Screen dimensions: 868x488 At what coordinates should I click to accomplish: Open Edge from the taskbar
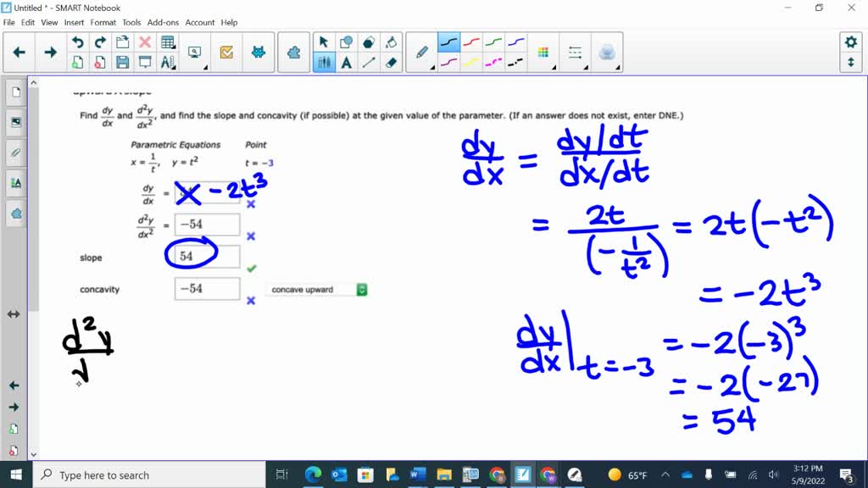pyautogui.click(x=313, y=474)
